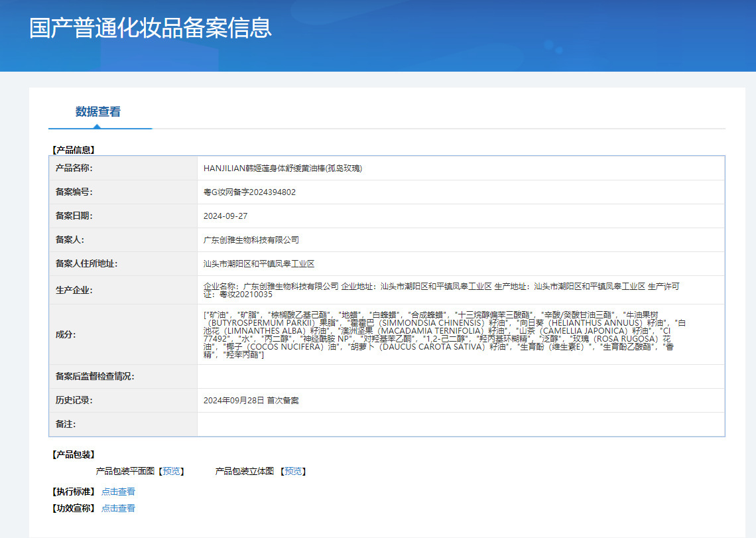Click the 【功效宣称】 label
The height and width of the screenshot is (538, 756).
pos(74,508)
